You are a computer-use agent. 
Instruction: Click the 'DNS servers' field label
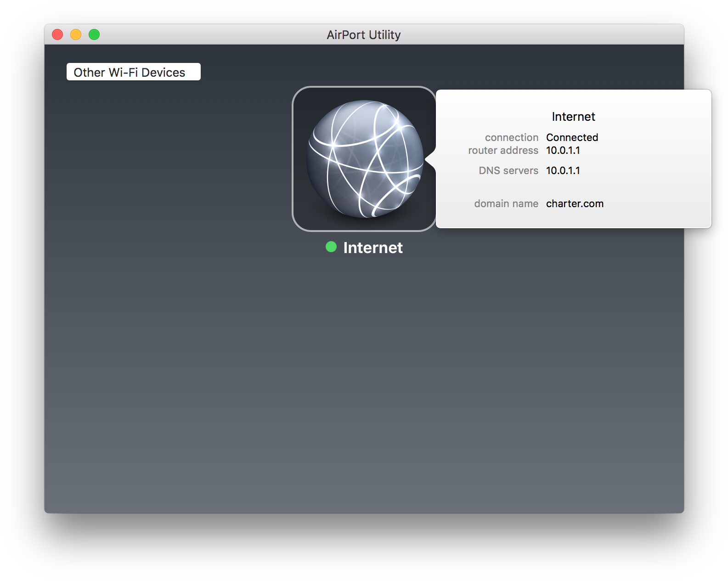pos(508,170)
